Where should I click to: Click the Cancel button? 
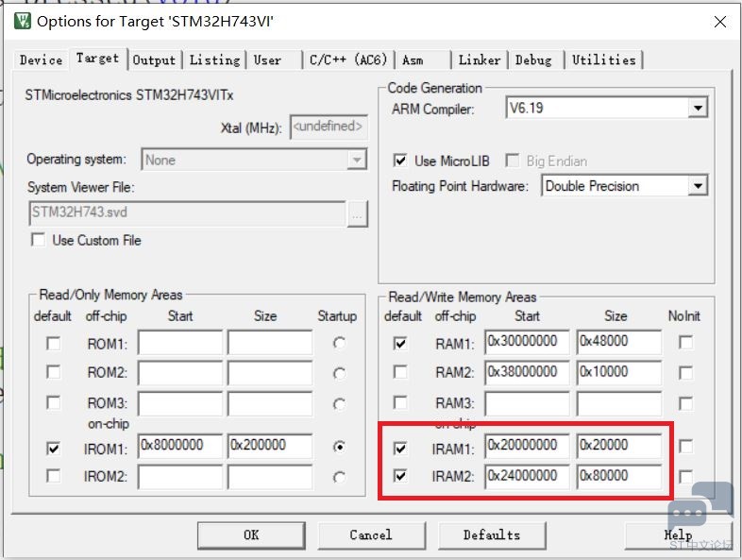372,535
